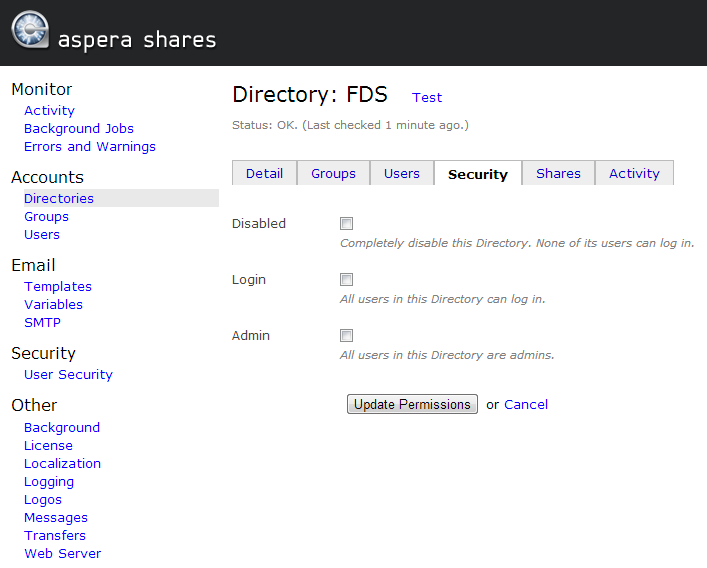Enable the Disabled checkbox
The height and width of the screenshot is (568, 707).
346,224
